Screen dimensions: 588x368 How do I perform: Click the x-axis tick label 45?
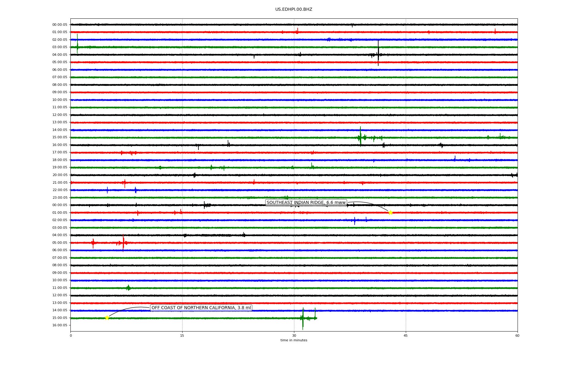(406, 335)
